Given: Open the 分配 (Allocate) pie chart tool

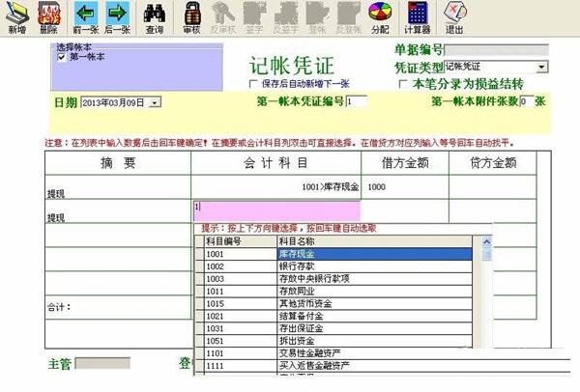Looking at the screenshot, I should [380, 16].
